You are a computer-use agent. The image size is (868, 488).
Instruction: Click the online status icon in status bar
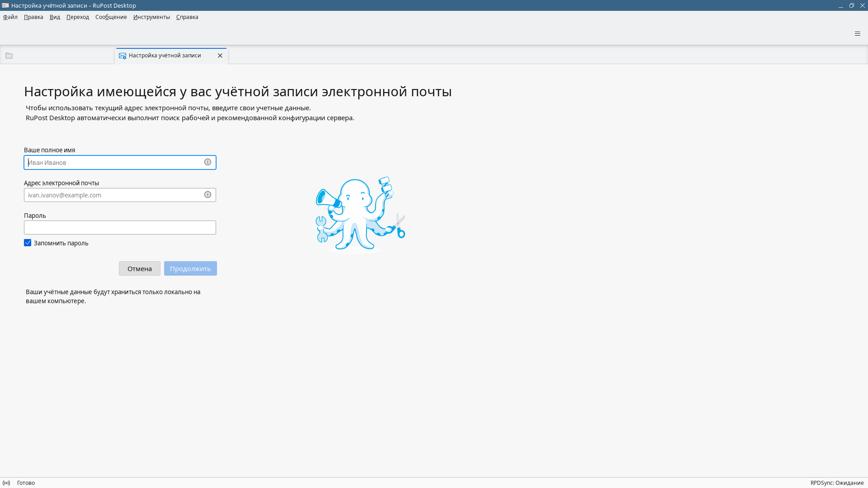[x=6, y=483]
